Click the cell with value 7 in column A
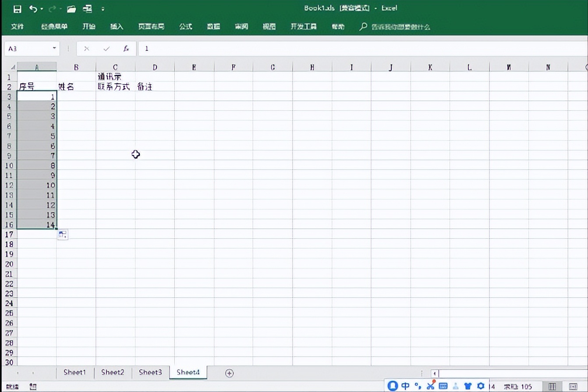This screenshot has width=588, height=392. point(37,156)
